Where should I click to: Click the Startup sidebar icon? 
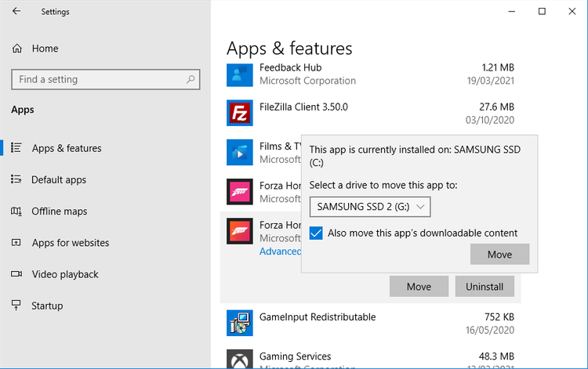coord(16,306)
